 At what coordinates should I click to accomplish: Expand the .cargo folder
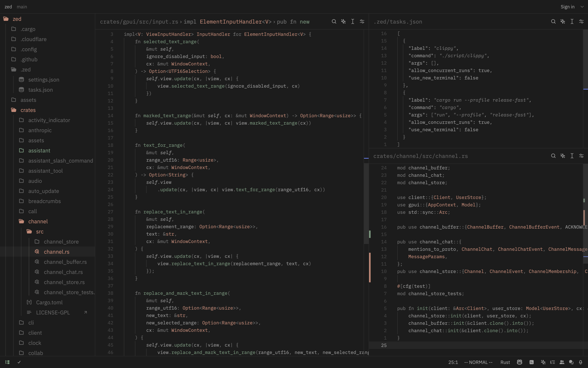[47, 29]
